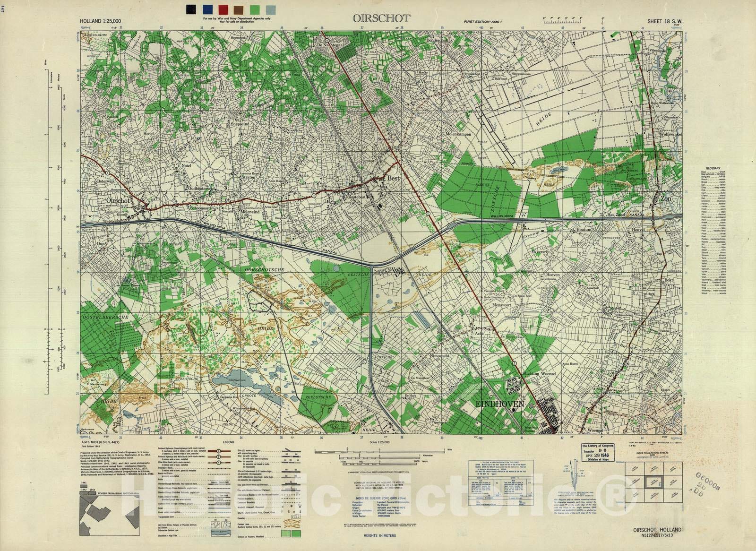756x551 pixels.
Task: Click the black color swatch at top
Action: click(x=191, y=9)
